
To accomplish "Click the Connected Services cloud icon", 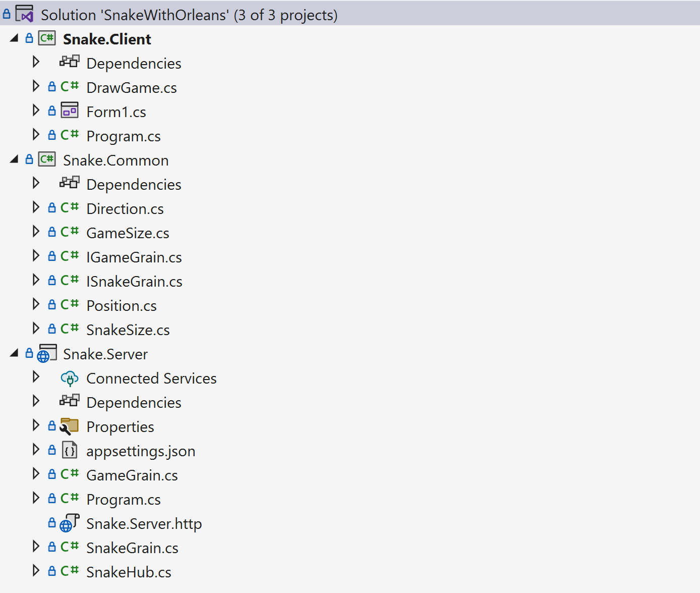I will [70, 378].
